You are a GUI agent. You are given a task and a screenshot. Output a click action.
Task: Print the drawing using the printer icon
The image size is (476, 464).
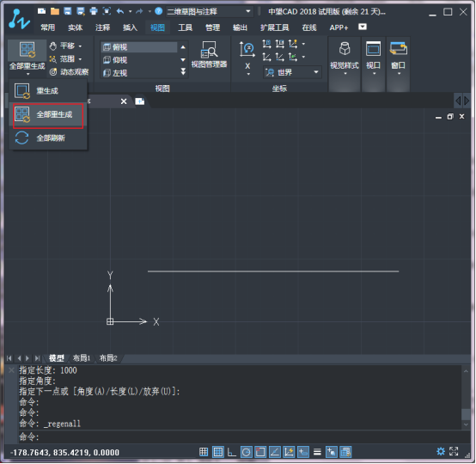[x=94, y=11]
